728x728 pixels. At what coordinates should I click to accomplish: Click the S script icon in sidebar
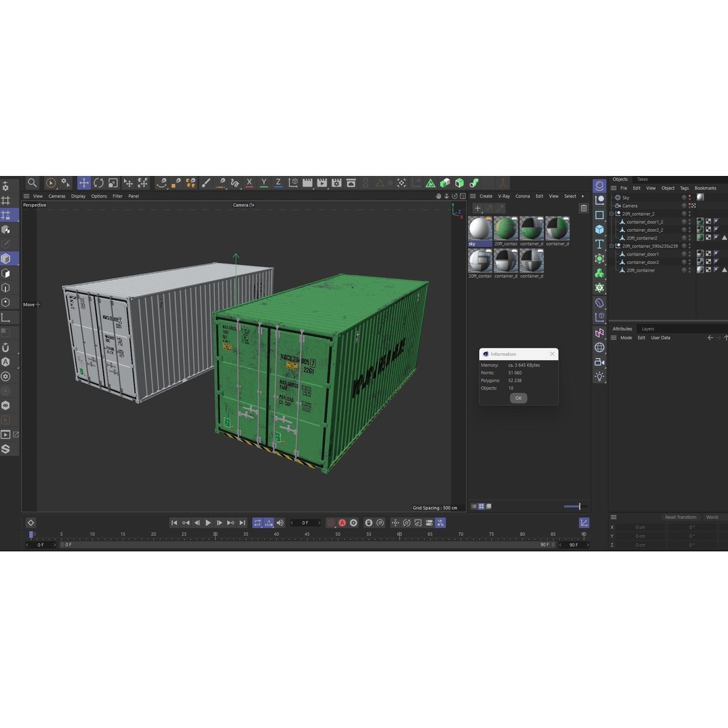5,449
